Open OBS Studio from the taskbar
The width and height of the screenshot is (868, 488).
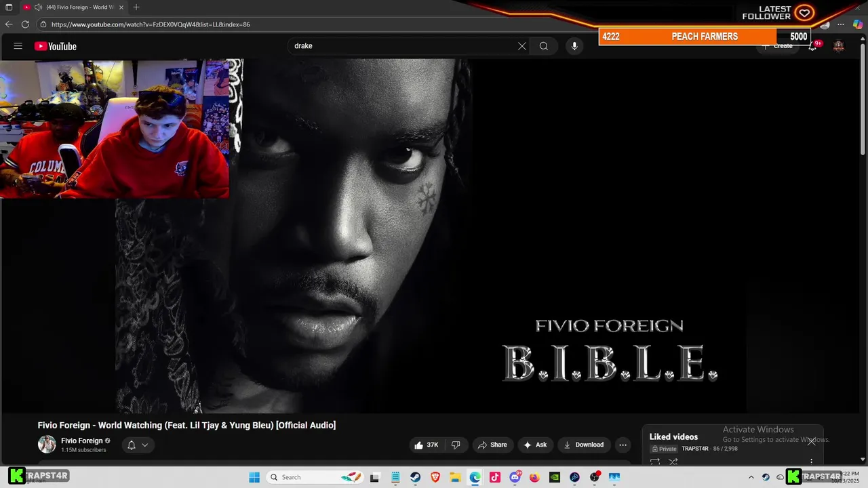click(x=595, y=477)
